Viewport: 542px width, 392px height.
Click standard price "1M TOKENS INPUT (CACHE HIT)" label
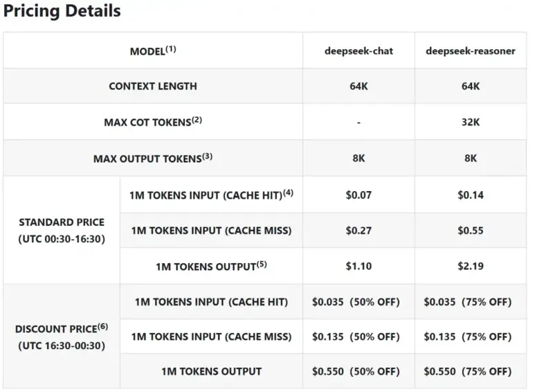tap(211, 195)
